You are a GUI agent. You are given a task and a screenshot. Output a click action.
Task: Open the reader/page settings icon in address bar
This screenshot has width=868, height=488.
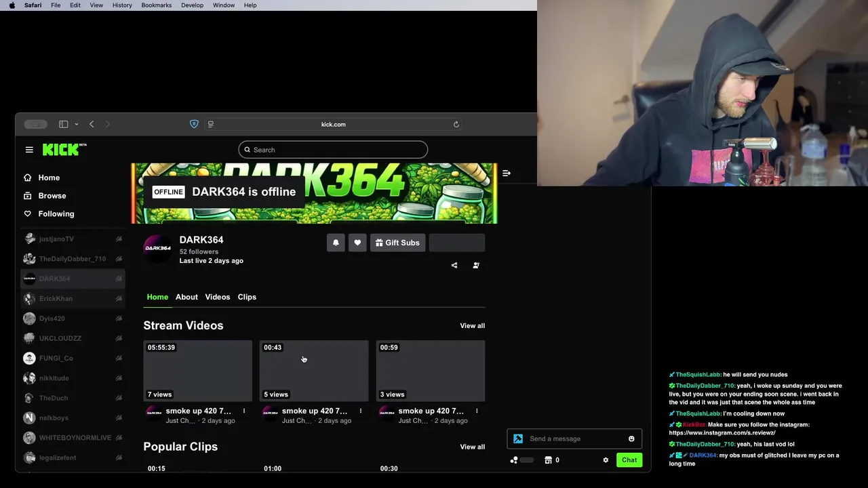(x=211, y=124)
